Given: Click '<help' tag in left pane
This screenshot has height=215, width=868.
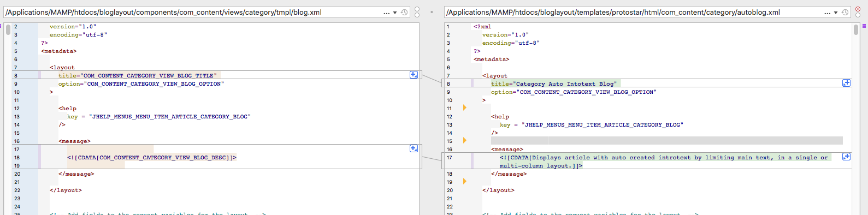Looking at the screenshot, I should point(68,108).
